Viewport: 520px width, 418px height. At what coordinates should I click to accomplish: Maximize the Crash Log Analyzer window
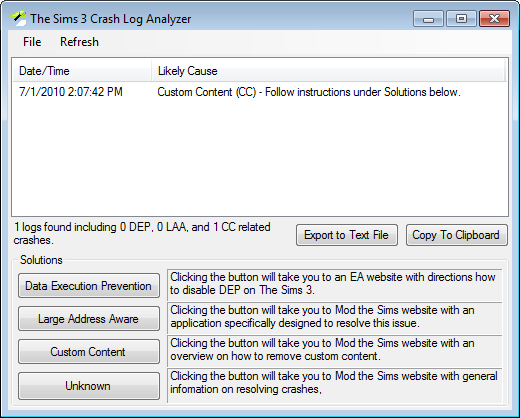(461, 19)
